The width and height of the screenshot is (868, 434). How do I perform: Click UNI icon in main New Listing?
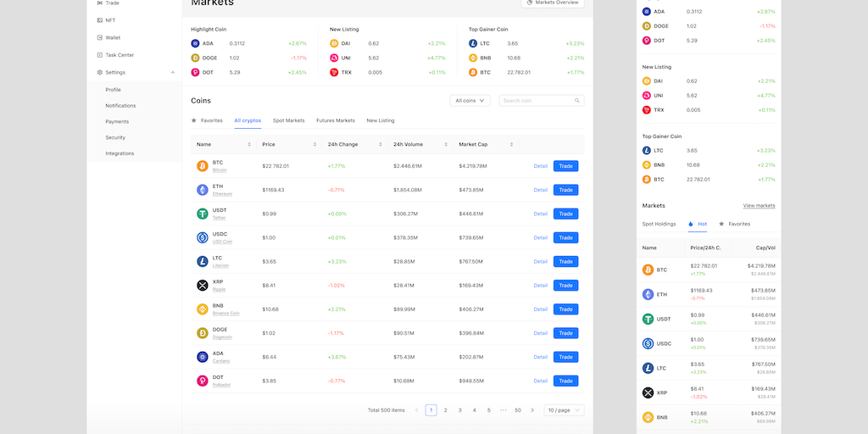coord(334,58)
